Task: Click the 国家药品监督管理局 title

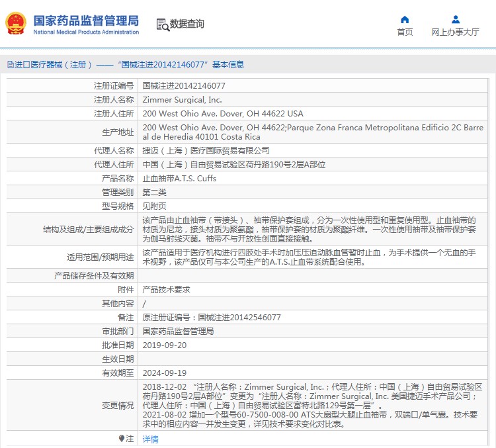Action: 86,21
